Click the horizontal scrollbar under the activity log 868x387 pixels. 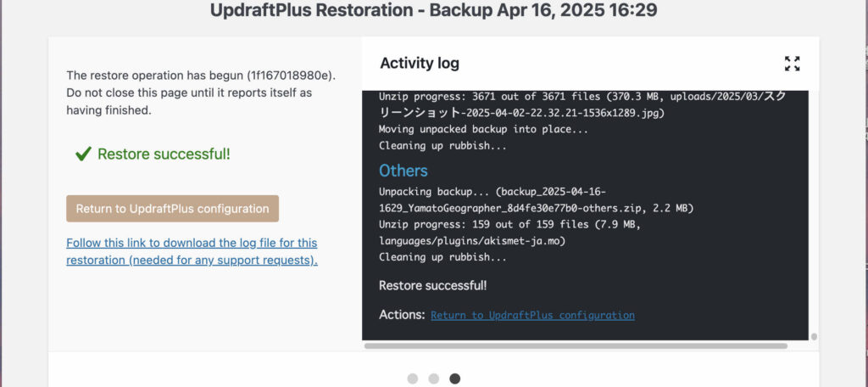click(576, 346)
